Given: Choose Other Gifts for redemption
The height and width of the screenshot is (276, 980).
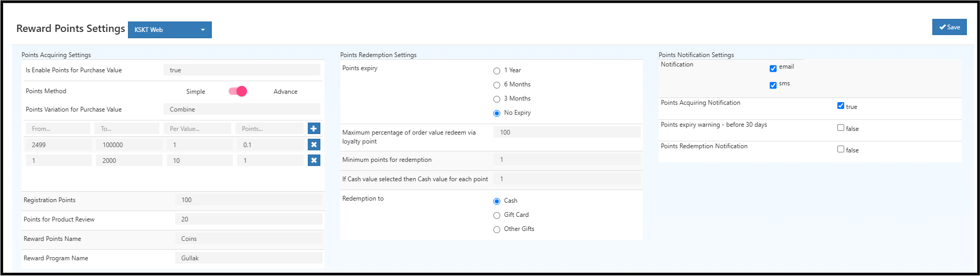Looking at the screenshot, I should click(x=497, y=229).
